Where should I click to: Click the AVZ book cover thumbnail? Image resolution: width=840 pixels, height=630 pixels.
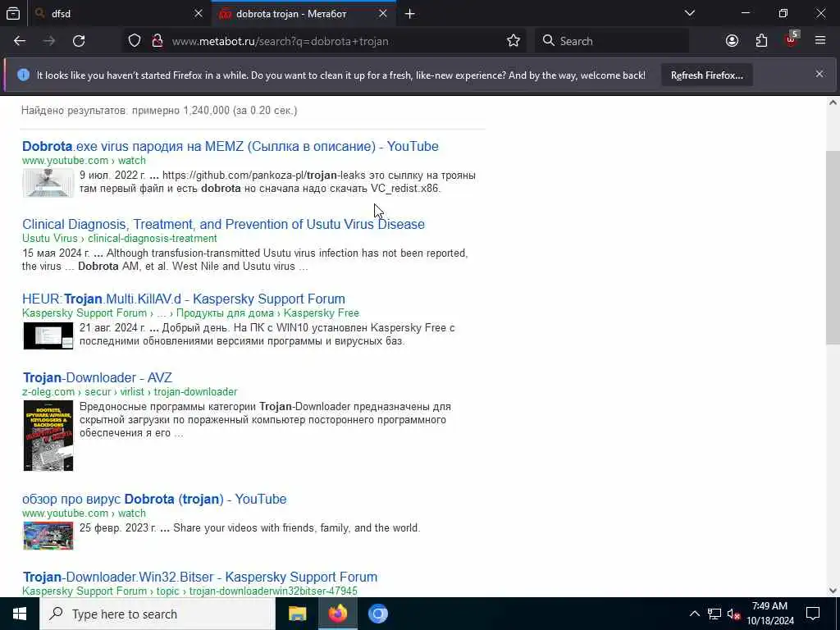[48, 436]
